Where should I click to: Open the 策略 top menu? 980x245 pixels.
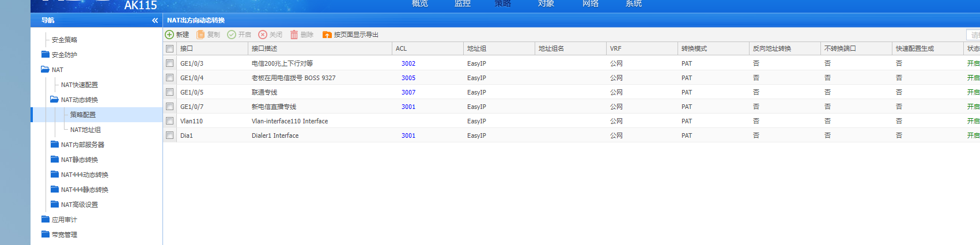pos(502,4)
